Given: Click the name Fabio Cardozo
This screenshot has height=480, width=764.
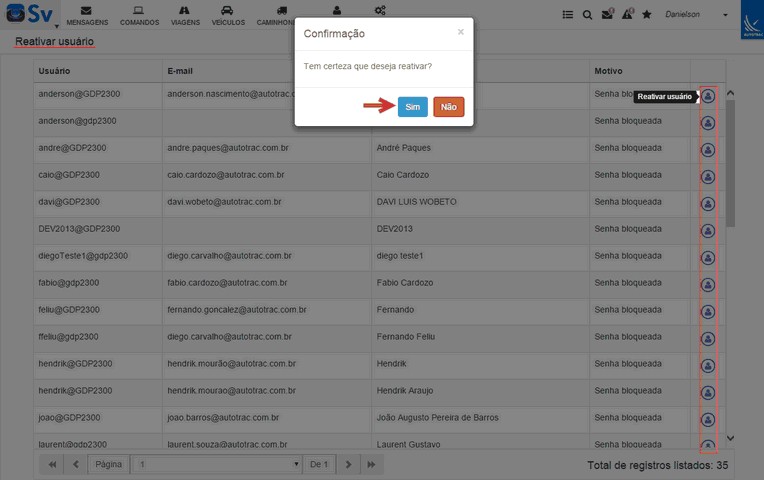Looking at the screenshot, I should coord(404,283).
